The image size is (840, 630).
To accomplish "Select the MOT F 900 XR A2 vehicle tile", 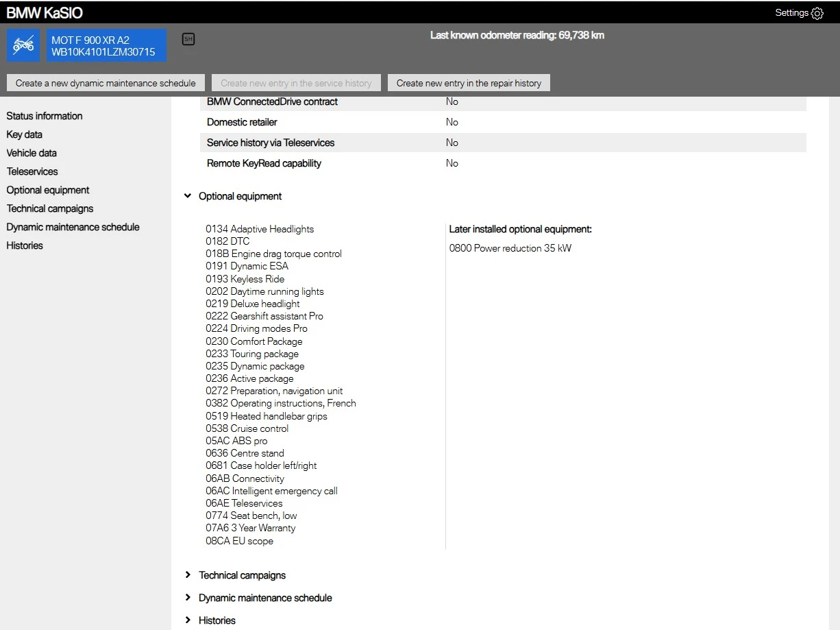I will [x=106, y=45].
